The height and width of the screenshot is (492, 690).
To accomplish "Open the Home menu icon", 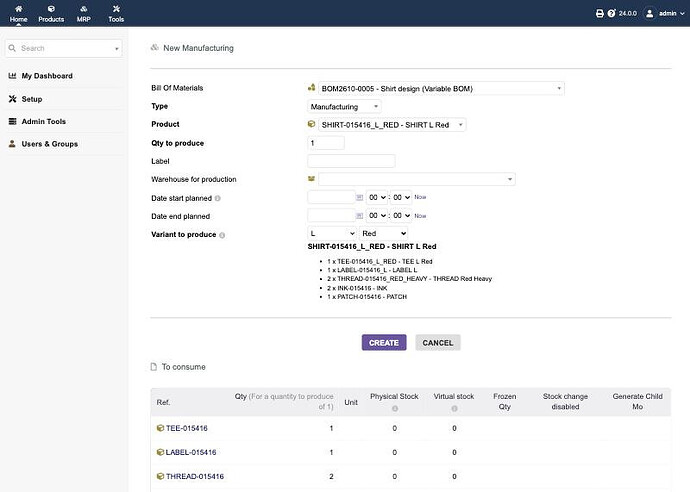I will coord(18,9).
